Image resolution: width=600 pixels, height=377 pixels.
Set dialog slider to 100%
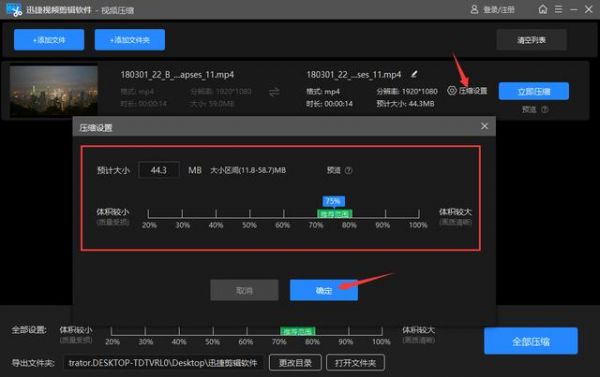419,214
